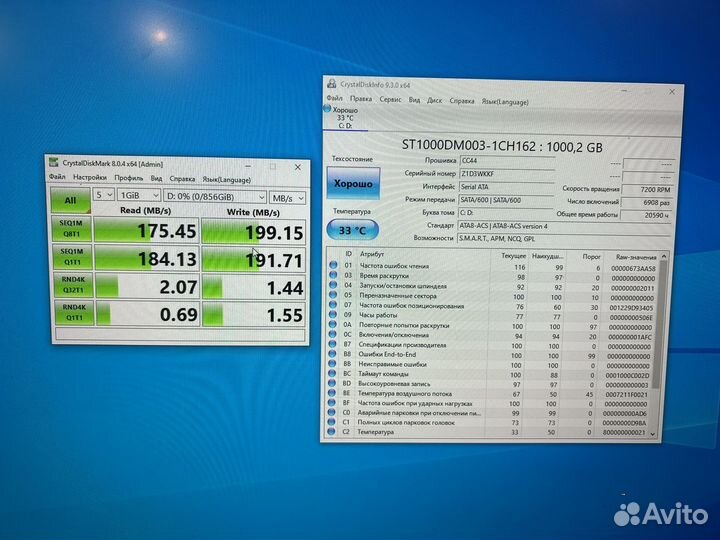Run all benchmarks with the All button

[70, 200]
